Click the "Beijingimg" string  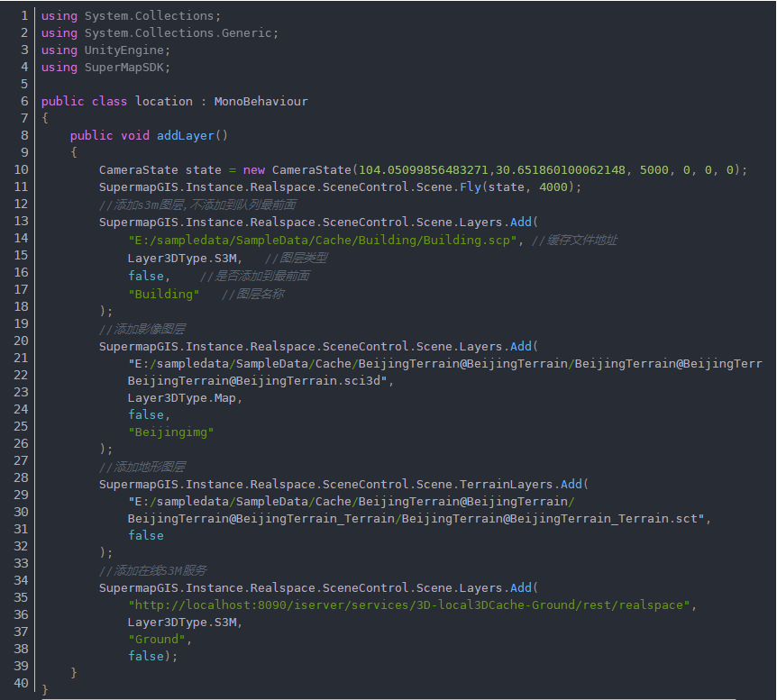coord(171,432)
